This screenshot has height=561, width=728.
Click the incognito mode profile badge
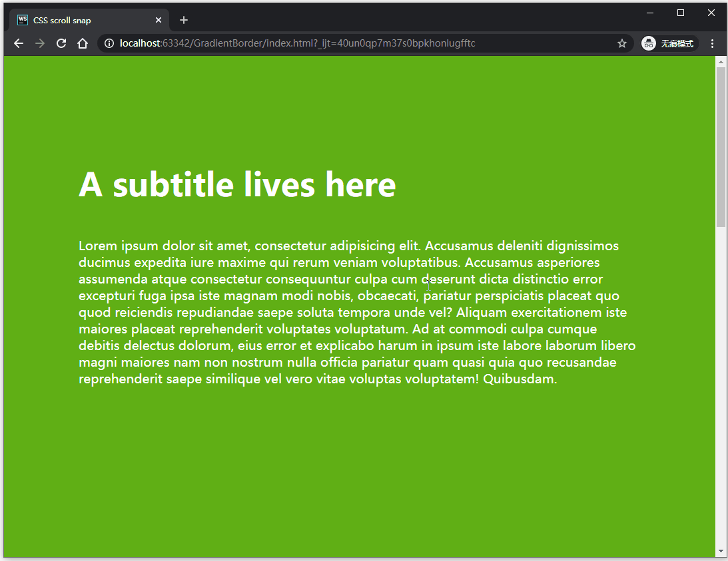click(668, 43)
